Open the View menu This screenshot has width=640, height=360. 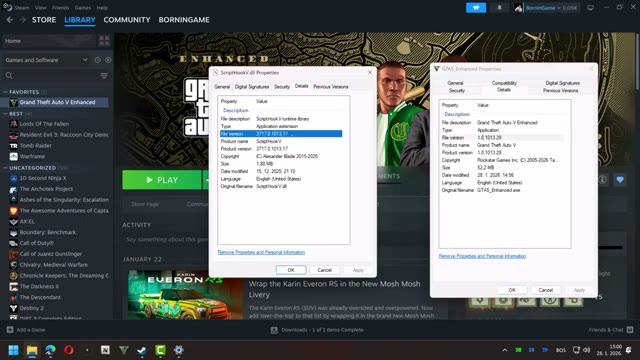coord(40,8)
